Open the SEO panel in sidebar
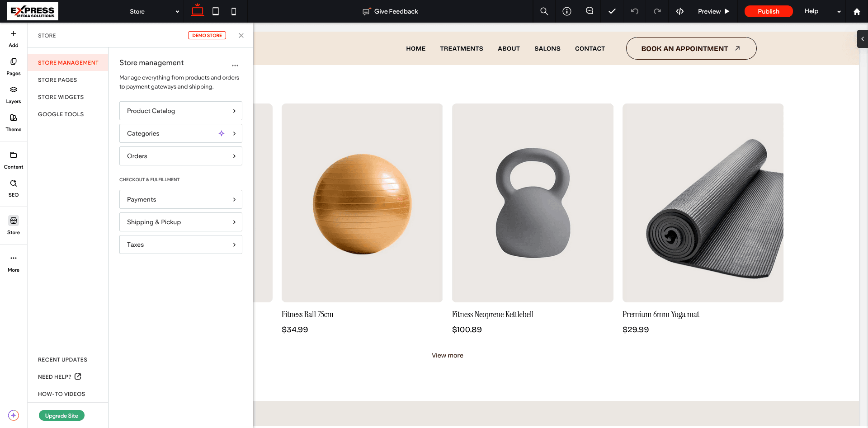868x428 pixels. pos(14,188)
